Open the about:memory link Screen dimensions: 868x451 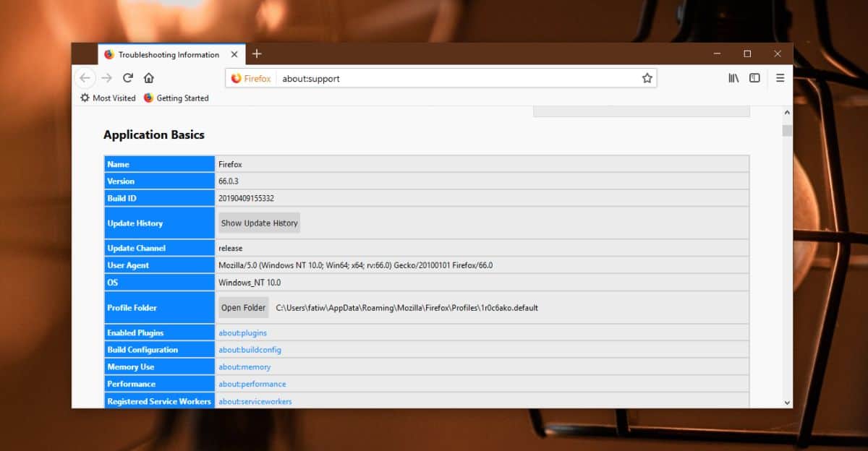click(244, 367)
